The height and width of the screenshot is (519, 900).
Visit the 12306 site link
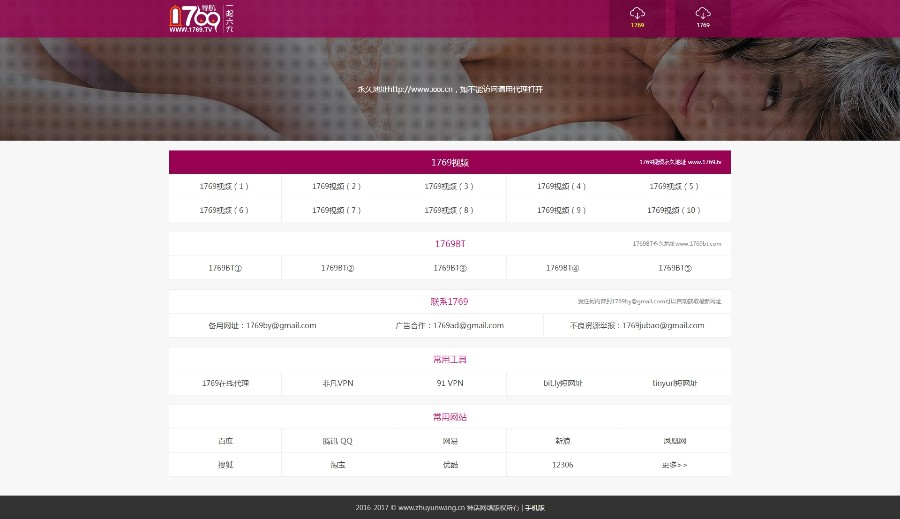pyautogui.click(x=562, y=464)
